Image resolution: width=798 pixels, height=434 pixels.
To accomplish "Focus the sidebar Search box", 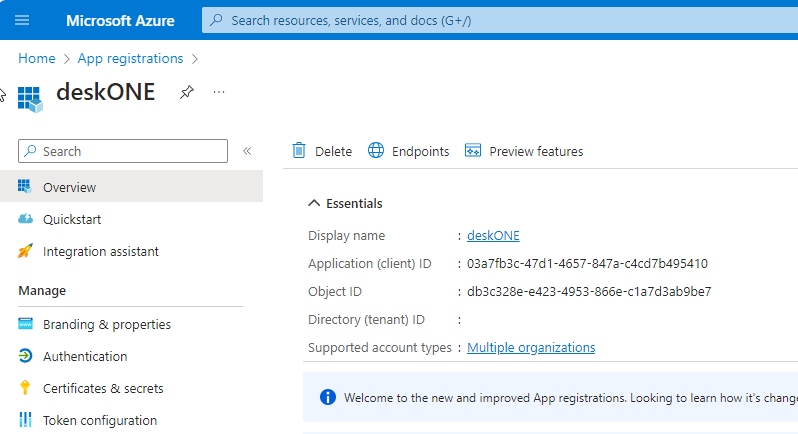I will click(x=123, y=151).
